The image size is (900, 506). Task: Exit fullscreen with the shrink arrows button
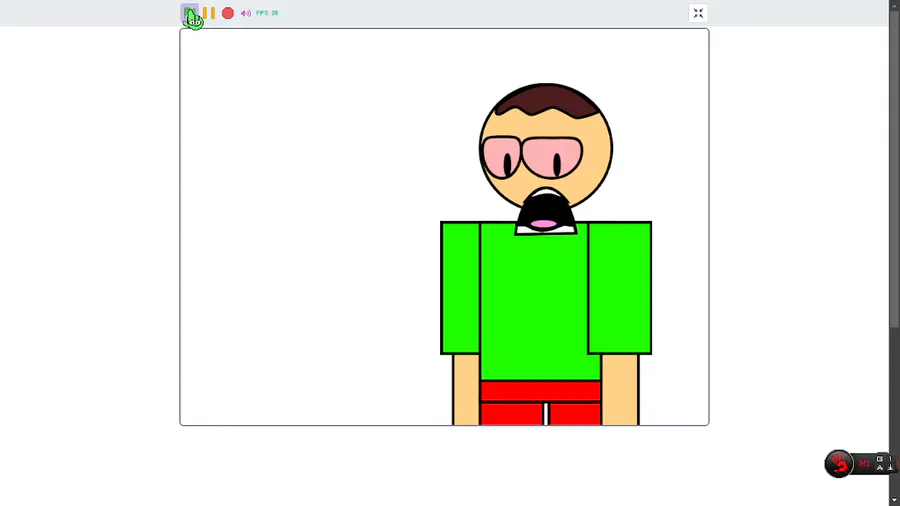(x=698, y=13)
